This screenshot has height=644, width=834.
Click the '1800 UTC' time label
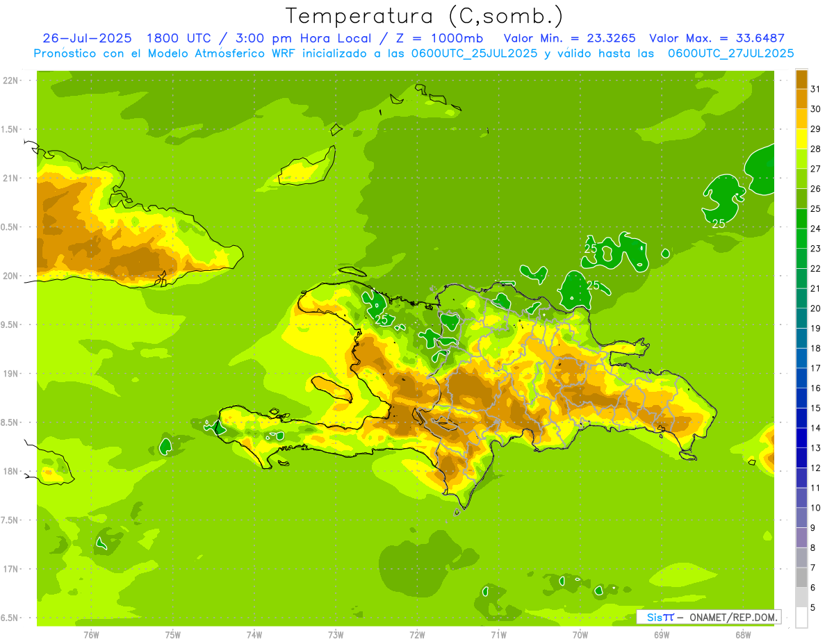click(x=179, y=38)
